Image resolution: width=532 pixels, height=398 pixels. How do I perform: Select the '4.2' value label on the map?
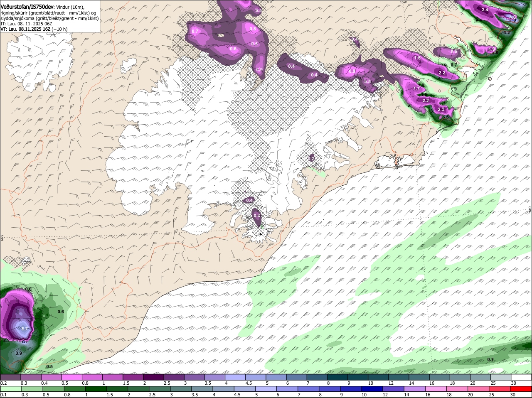[506, 32]
